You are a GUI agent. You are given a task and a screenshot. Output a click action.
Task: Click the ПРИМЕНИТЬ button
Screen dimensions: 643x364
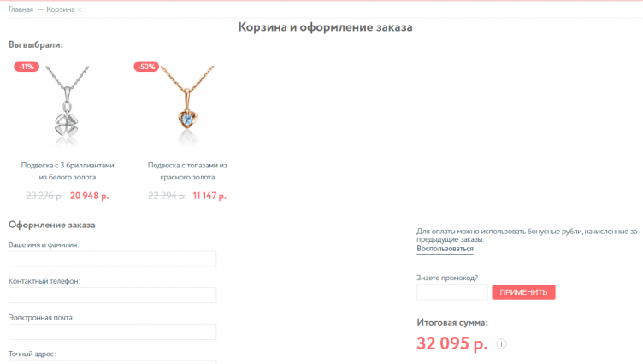click(x=523, y=292)
